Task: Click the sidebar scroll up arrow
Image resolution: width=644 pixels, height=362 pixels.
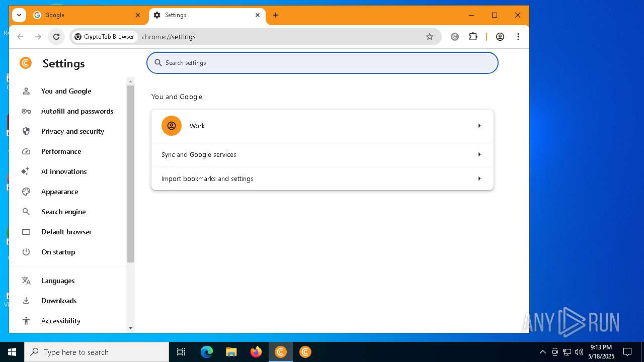Action: (131, 81)
